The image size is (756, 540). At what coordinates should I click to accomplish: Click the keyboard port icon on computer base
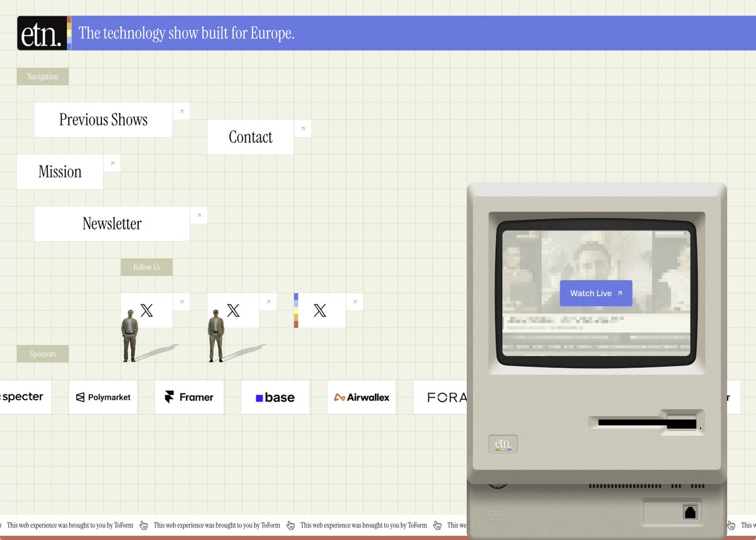click(655, 512)
